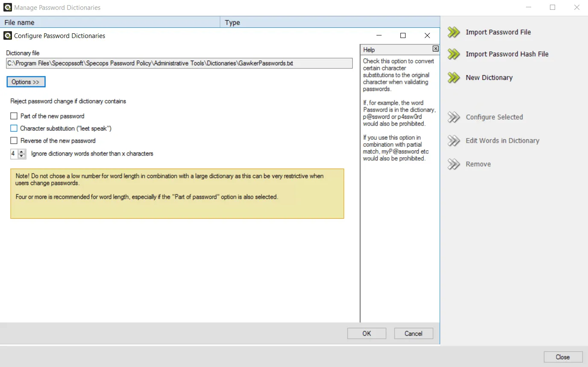The height and width of the screenshot is (367, 588).
Task: Open Import Password File link
Action: 498,32
